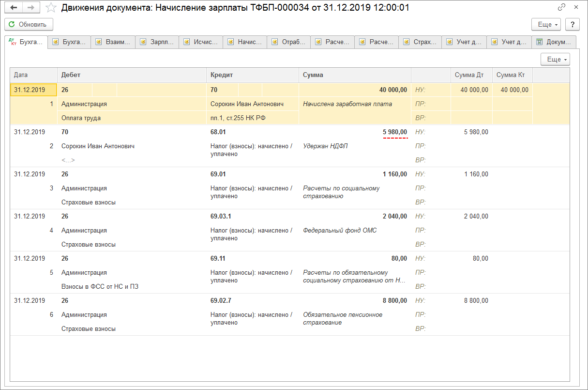
Task: Click the Обновить refresh button
Action: [x=29, y=24]
